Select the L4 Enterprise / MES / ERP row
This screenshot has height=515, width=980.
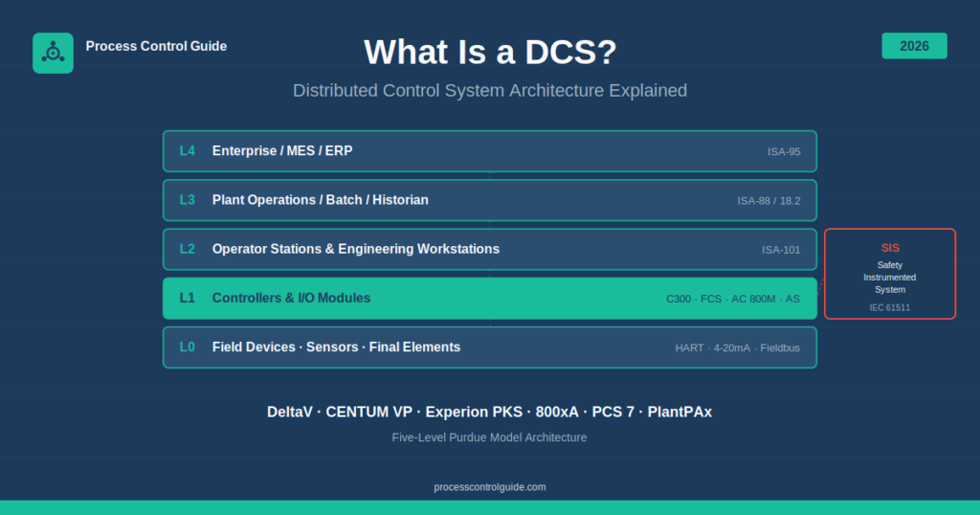click(x=490, y=151)
